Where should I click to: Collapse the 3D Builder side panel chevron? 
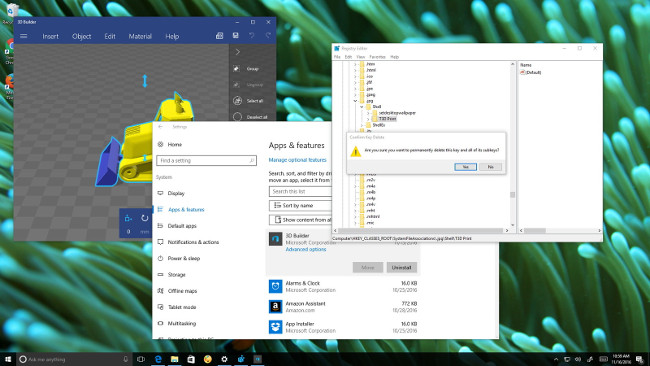click(x=238, y=52)
